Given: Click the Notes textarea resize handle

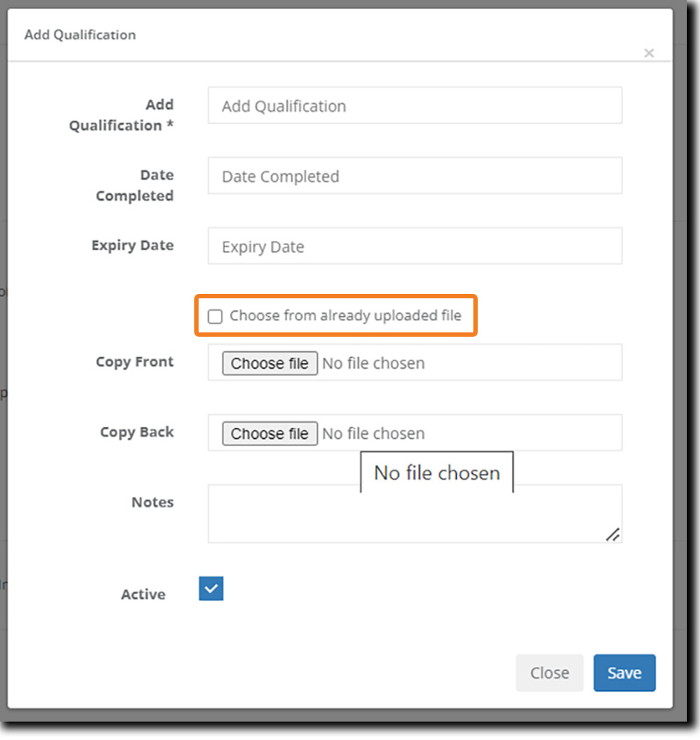Looking at the screenshot, I should [x=613, y=534].
